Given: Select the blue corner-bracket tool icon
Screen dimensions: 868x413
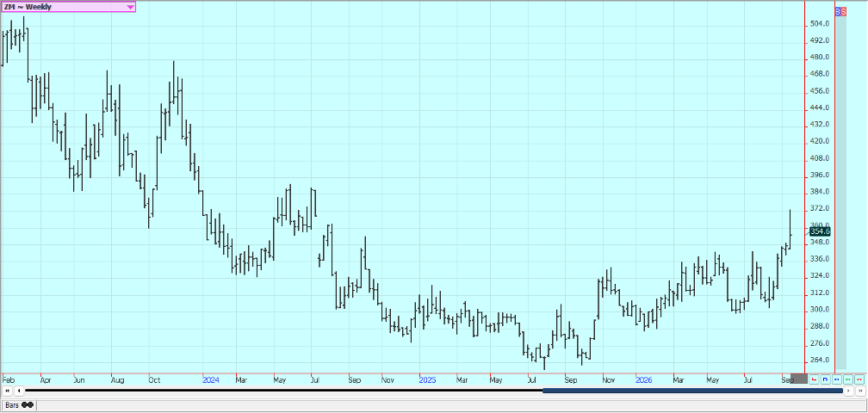Looking at the screenshot, I should click(825, 379).
